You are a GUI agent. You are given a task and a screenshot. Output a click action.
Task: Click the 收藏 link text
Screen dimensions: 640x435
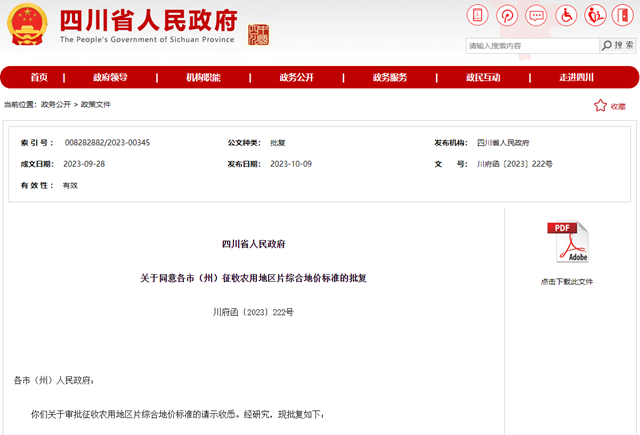(x=618, y=106)
